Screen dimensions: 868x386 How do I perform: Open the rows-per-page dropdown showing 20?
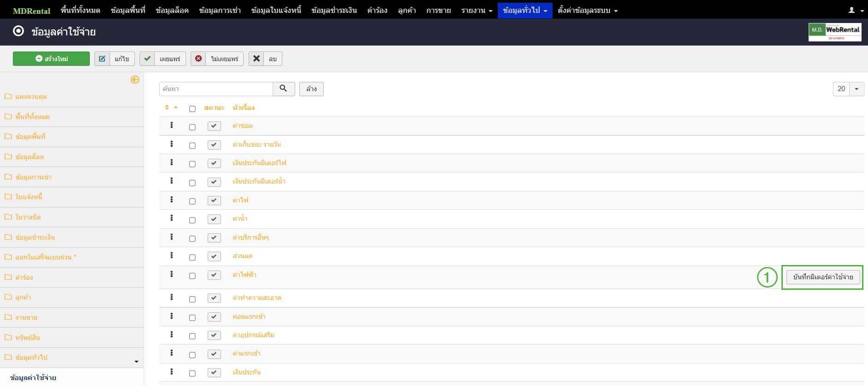[848, 89]
